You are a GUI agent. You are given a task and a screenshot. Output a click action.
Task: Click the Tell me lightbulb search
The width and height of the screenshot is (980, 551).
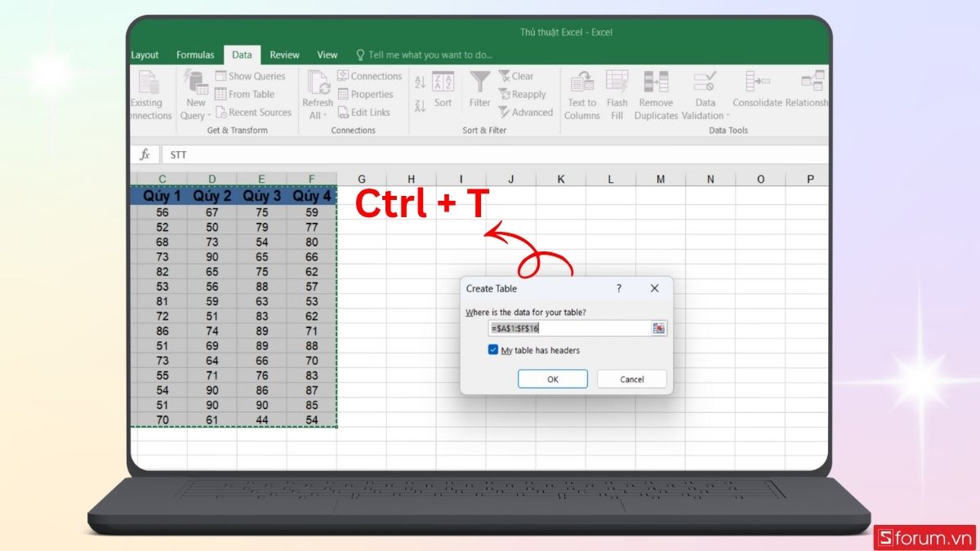[x=360, y=55]
